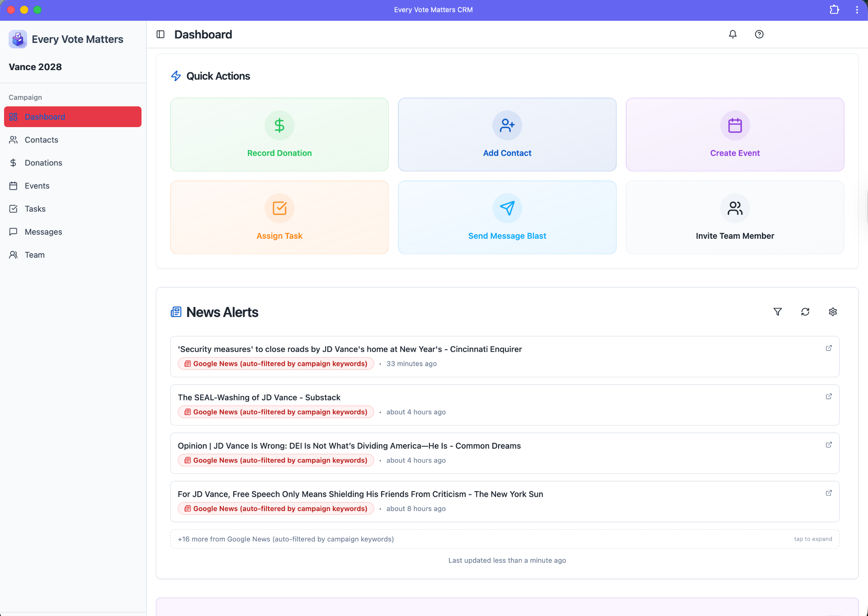This screenshot has height=616, width=868.
Task: Refresh the News Alerts feed
Action: [805, 312]
